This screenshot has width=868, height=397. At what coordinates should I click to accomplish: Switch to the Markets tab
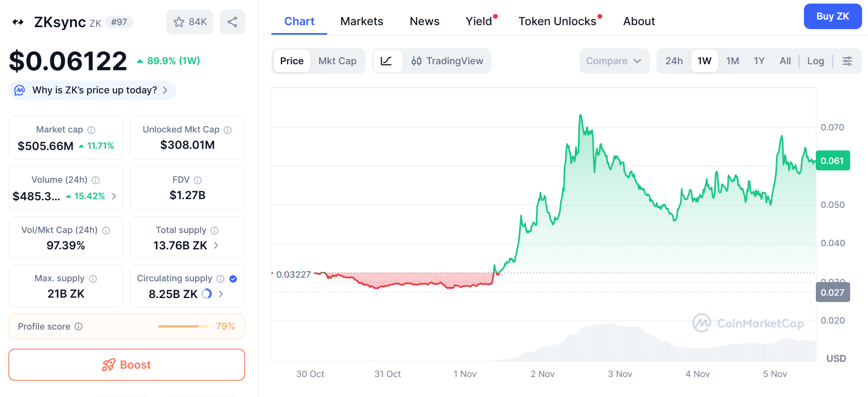[361, 21]
